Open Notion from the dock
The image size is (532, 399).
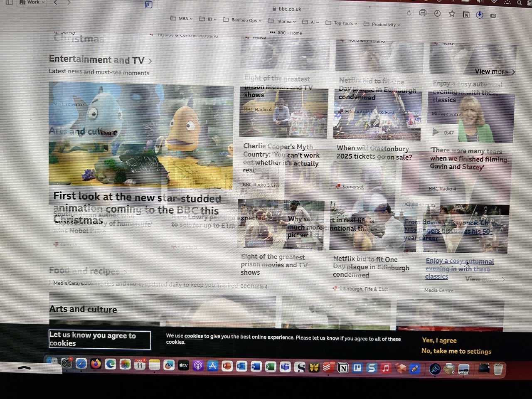coord(343,368)
